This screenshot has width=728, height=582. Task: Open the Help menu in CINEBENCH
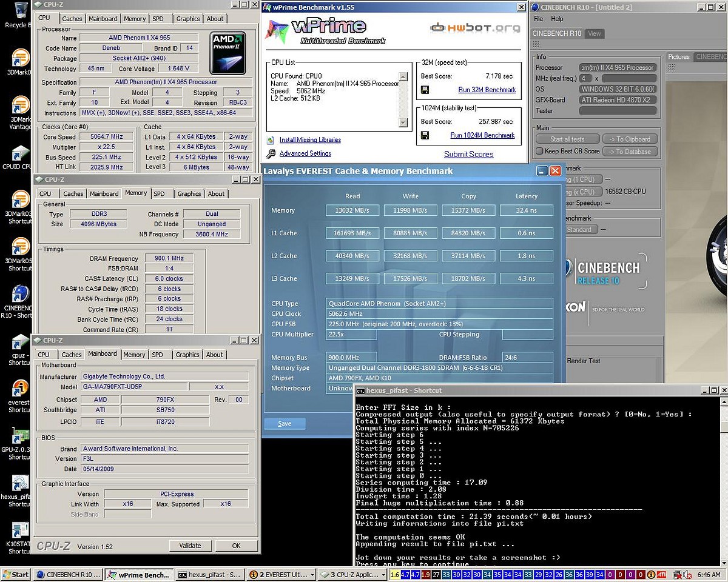557,19
